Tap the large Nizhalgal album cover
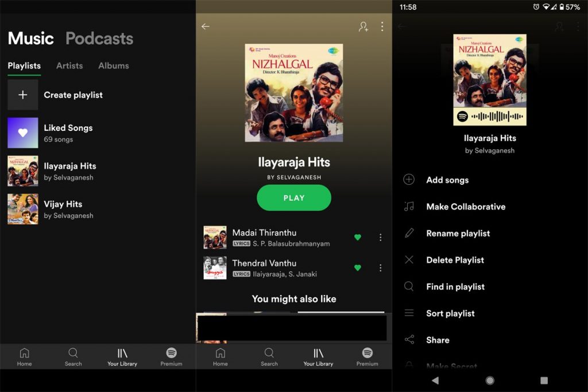Image resolution: width=588 pixels, height=392 pixels. click(294, 93)
